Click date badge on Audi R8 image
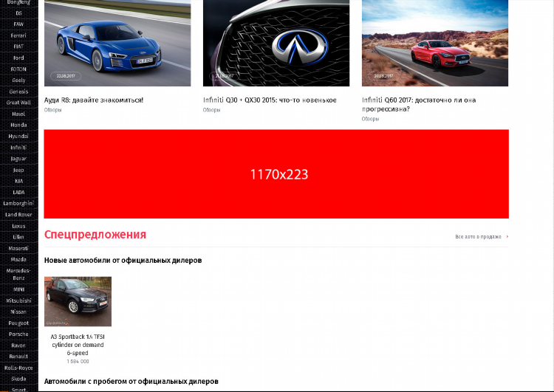554x392 pixels. 66,76
